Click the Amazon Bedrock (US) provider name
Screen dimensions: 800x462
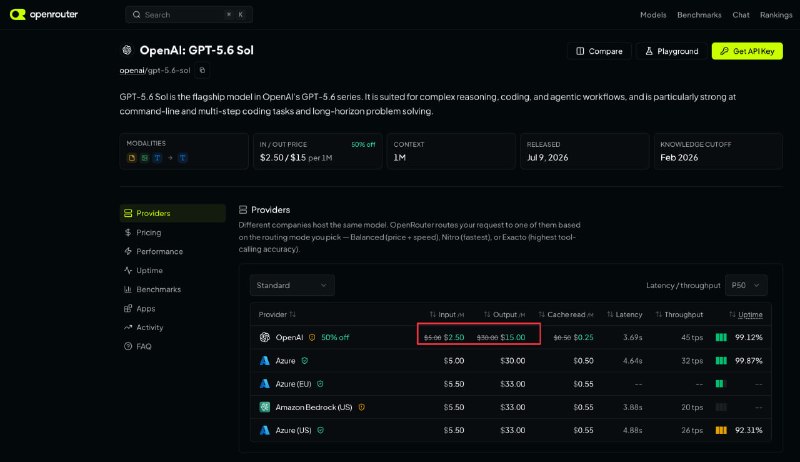314,407
